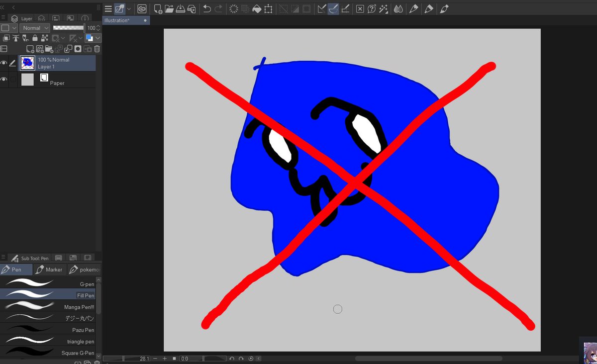Delete the layer with trash icon
The height and width of the screenshot is (364, 597).
point(97,49)
